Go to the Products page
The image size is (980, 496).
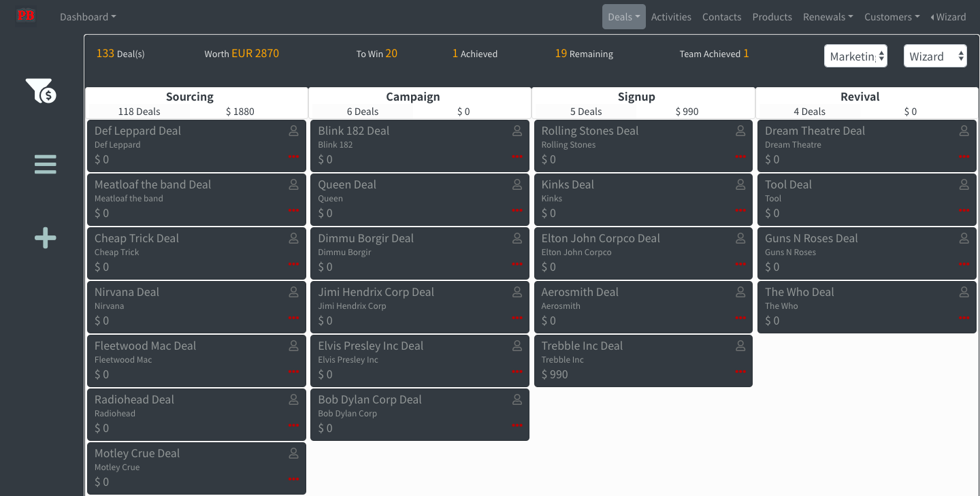[x=772, y=17]
